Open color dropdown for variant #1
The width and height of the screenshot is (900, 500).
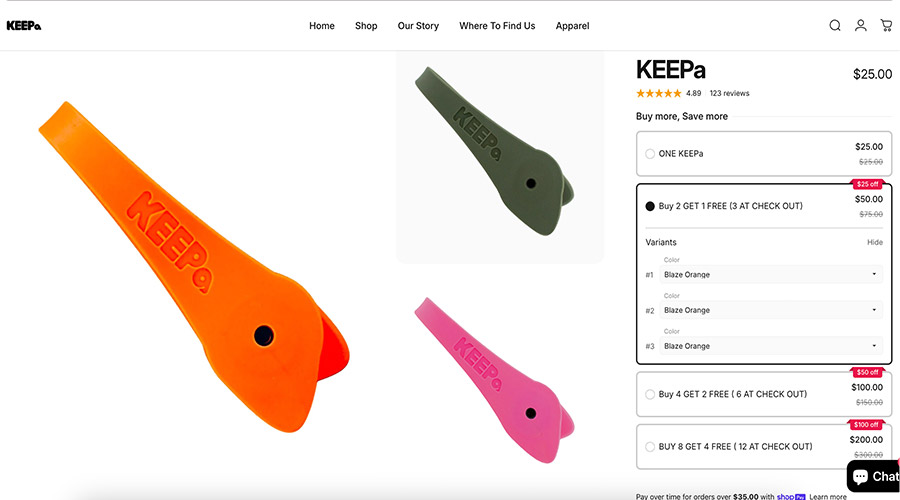click(768, 274)
